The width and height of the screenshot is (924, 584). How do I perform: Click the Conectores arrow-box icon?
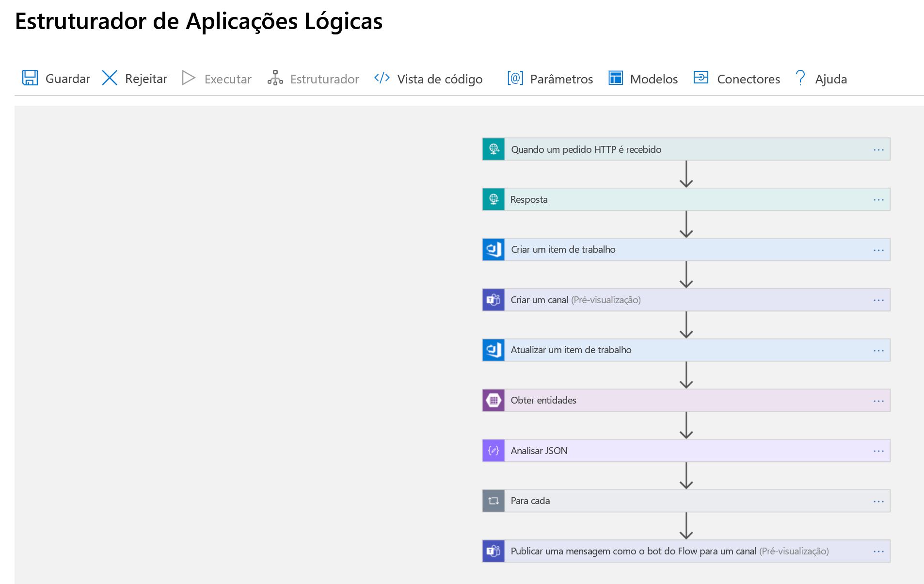(701, 78)
